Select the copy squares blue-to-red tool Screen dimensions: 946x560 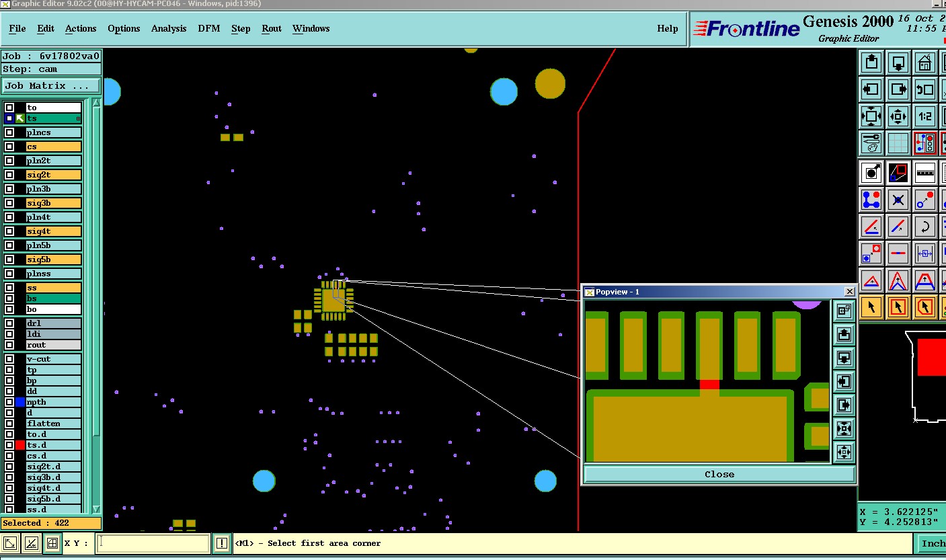(871, 253)
